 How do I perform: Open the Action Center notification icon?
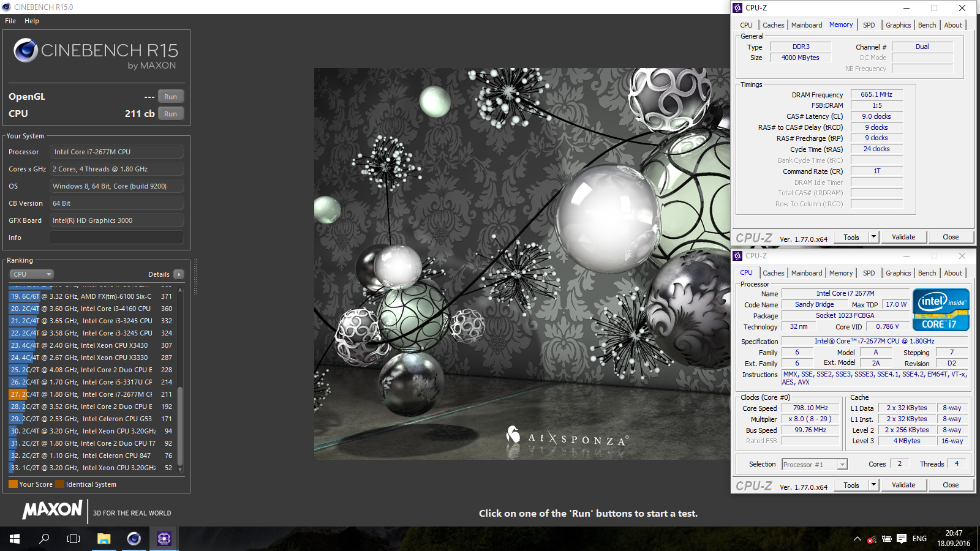click(x=902, y=539)
